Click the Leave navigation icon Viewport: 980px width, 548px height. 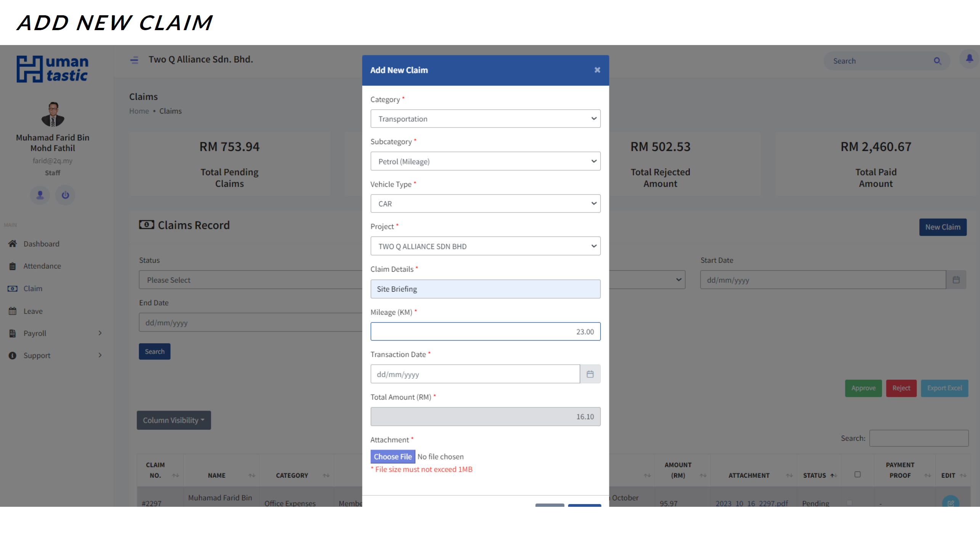click(12, 311)
